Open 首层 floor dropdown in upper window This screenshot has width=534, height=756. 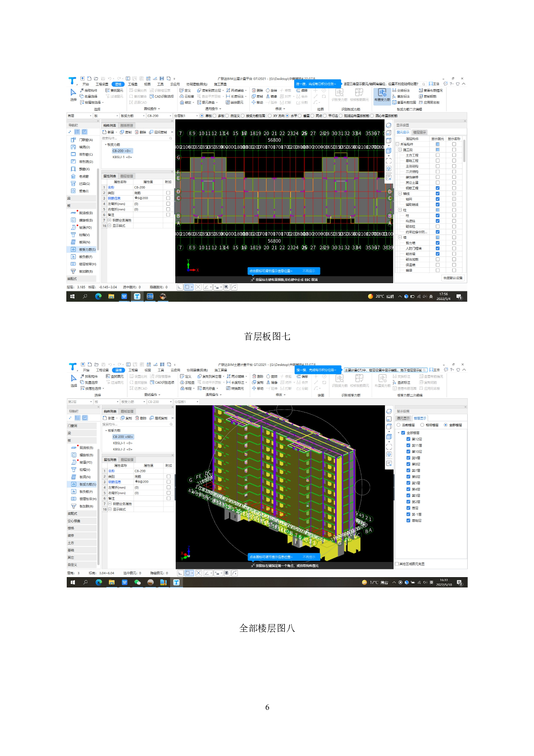79,116
